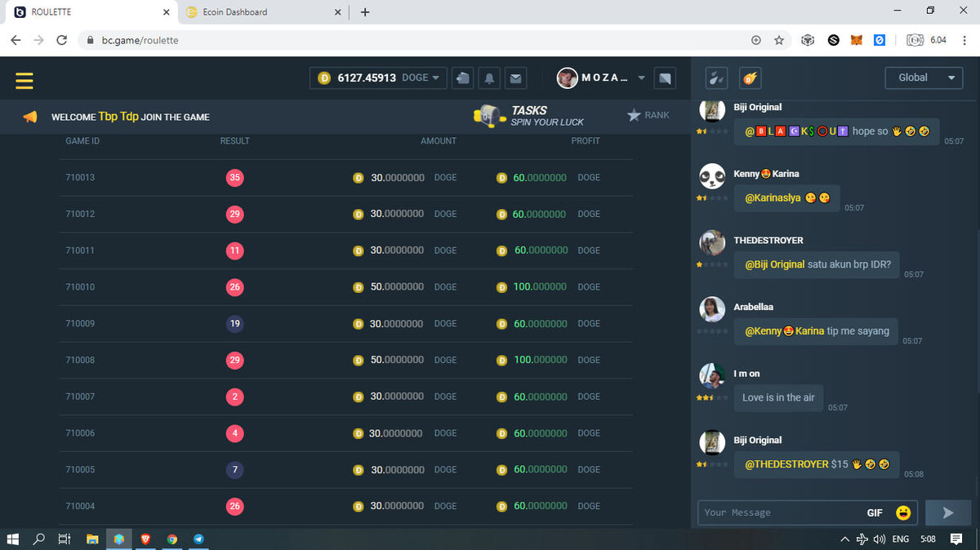Open a new browser tab
Screen dimensions: 980x550
click(x=365, y=12)
